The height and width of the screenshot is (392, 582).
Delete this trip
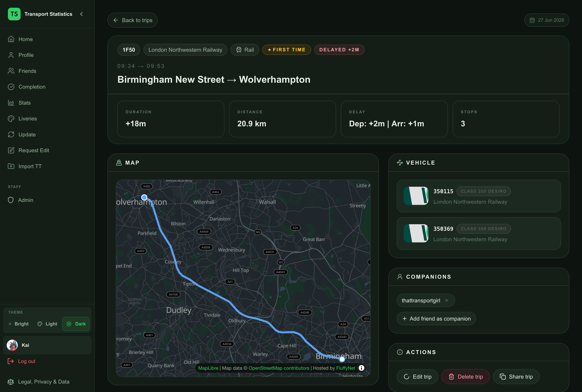[466, 377]
